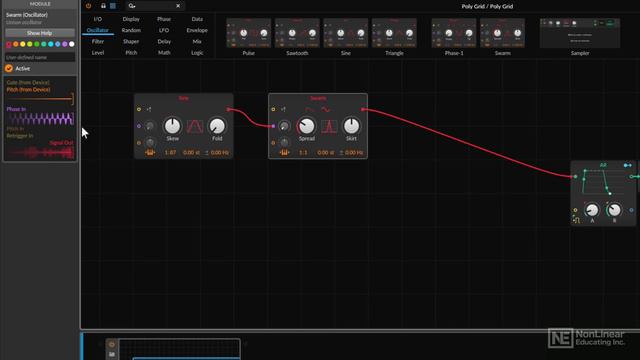
Task: Click the Fold knob on Sine module
Action: [217, 126]
